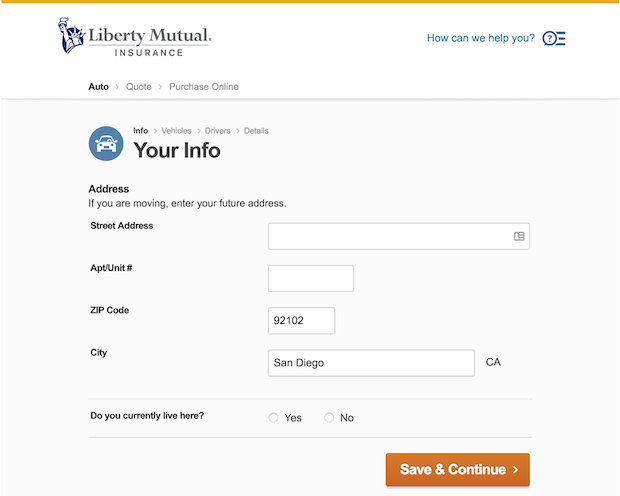620x496 pixels.
Task: Click into the Apt/Unit # field
Action: click(311, 279)
